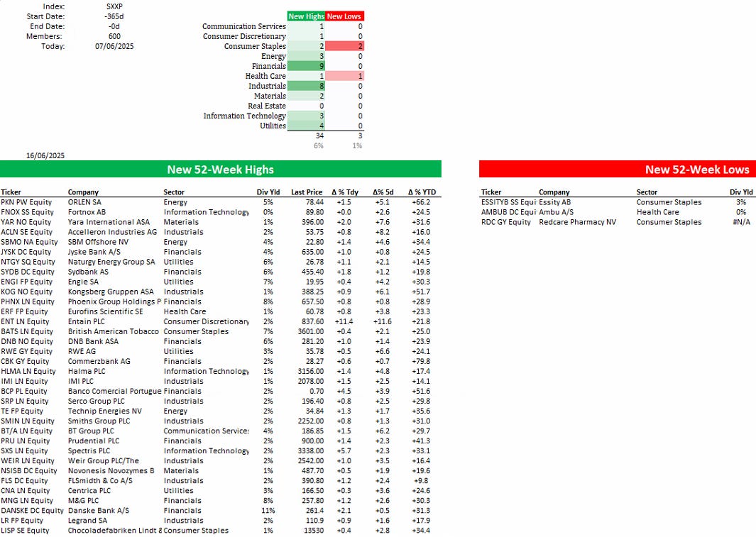Viewport: 756px width, 537px height.
Task: Click ticker PHNX LN Equity
Action: 28,301
